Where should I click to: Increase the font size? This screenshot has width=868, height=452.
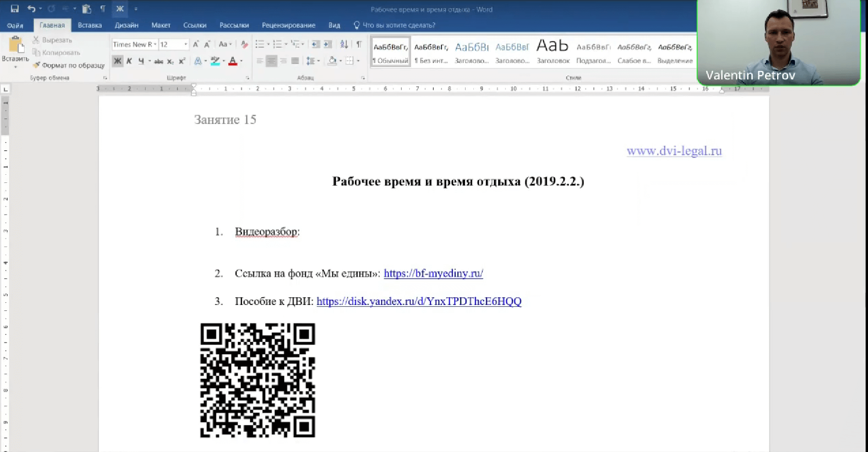pyautogui.click(x=196, y=44)
